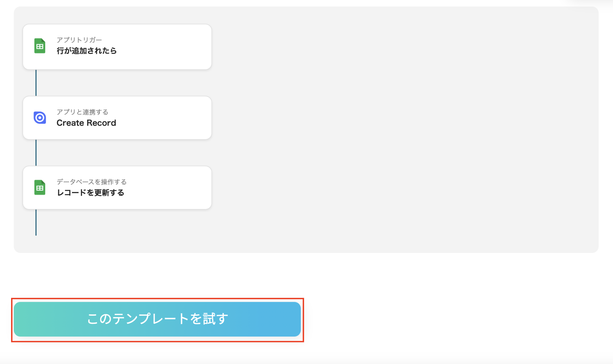Image resolution: width=613 pixels, height=364 pixels.
Task: Click the アプリトリガー label text
Action: (79, 40)
